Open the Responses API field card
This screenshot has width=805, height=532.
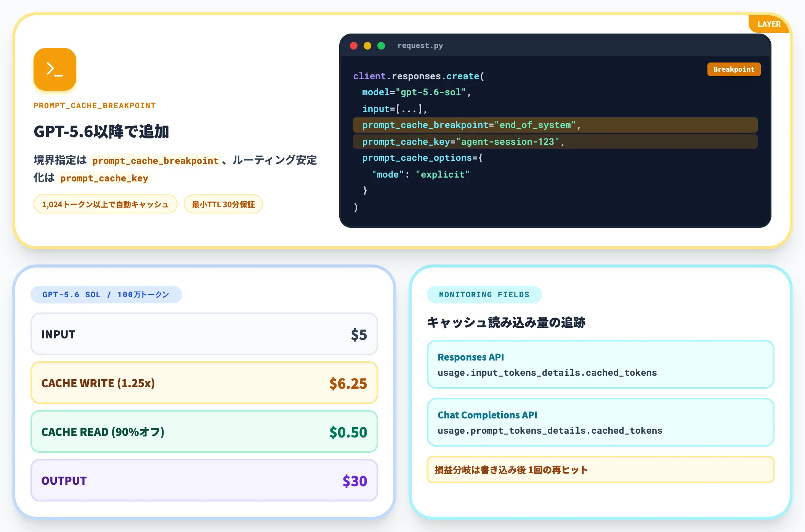[600, 365]
